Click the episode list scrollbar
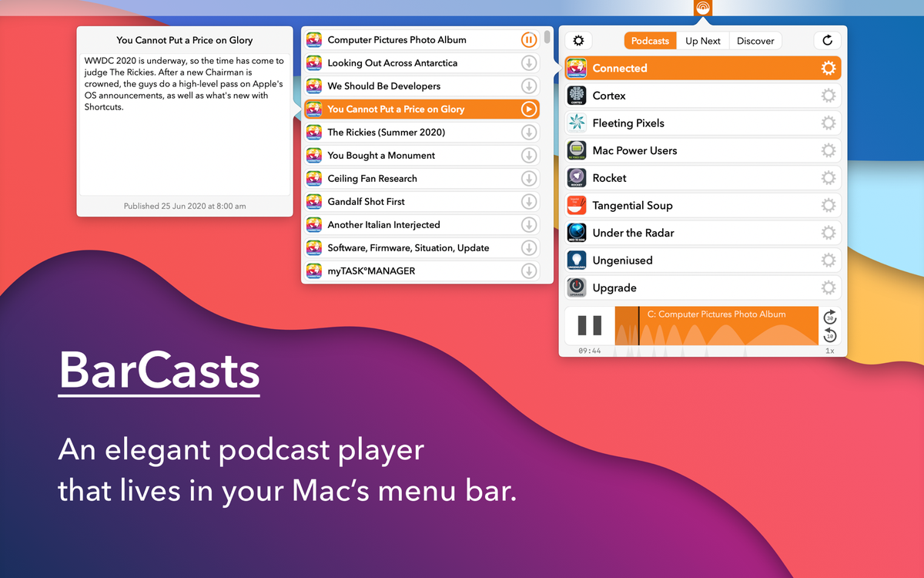This screenshot has width=924, height=578. click(547, 37)
